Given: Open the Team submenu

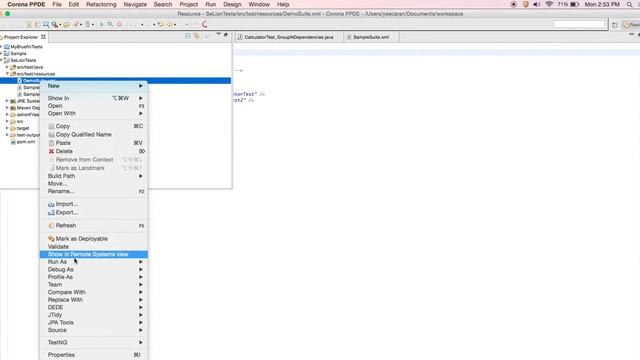Looking at the screenshot, I should tap(94, 284).
